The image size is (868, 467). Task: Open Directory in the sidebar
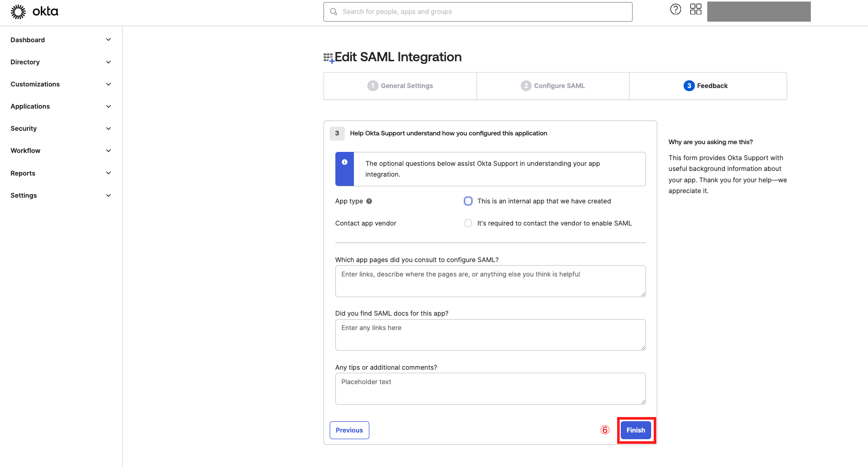click(x=25, y=62)
